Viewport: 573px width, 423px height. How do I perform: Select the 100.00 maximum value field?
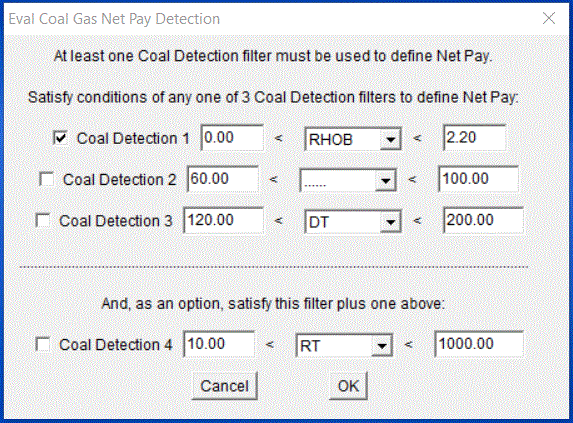pyautogui.click(x=478, y=179)
